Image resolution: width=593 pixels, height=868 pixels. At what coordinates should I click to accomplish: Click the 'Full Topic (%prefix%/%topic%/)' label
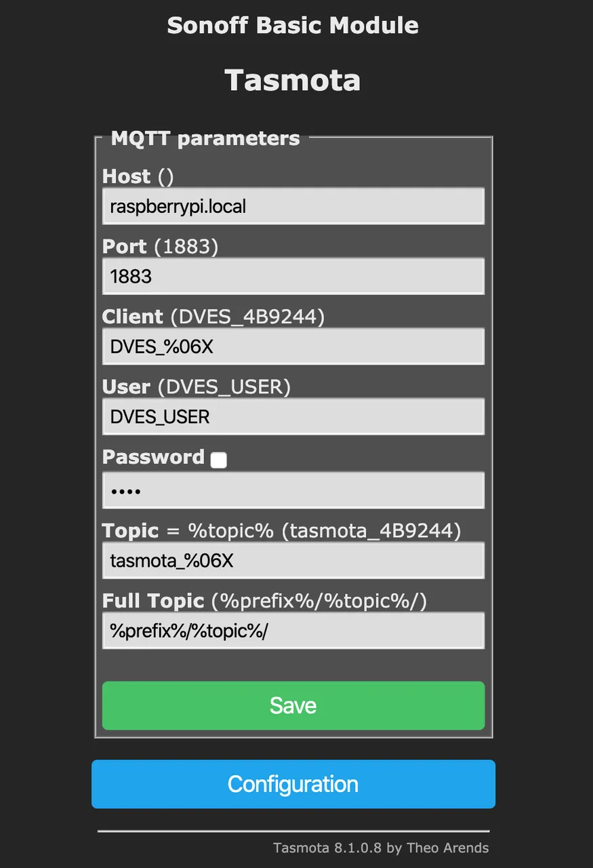pos(265,601)
